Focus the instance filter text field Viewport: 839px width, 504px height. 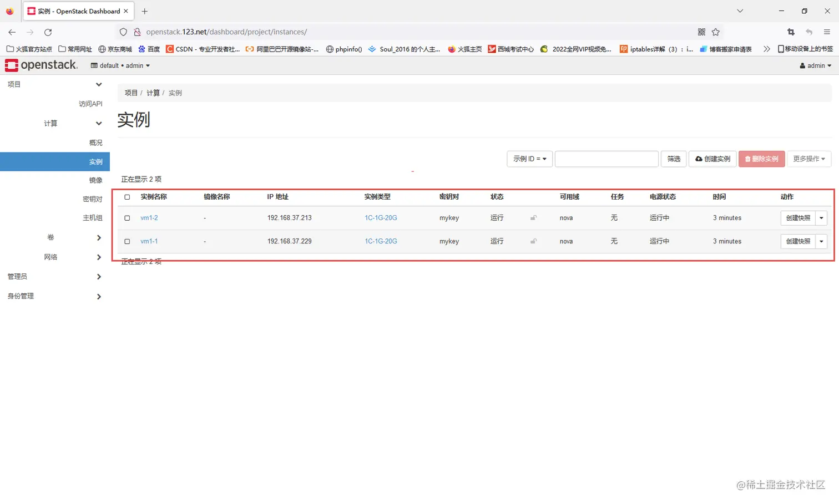[606, 159]
